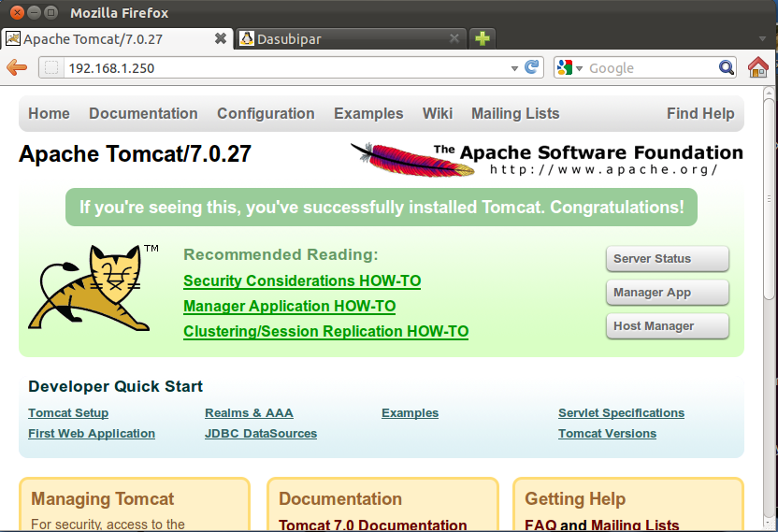Open the list all tabs dropdown

tap(763, 38)
